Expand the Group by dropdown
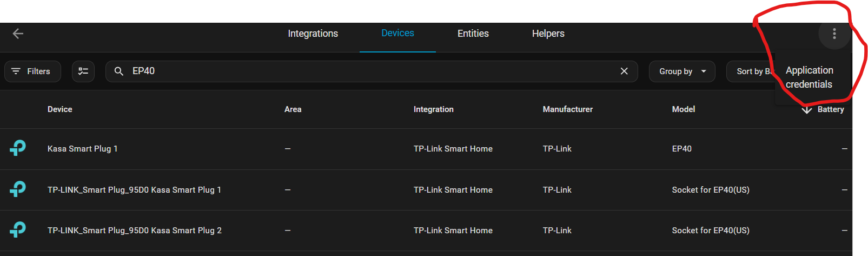Screen dimensions: 868x256 coord(682,71)
